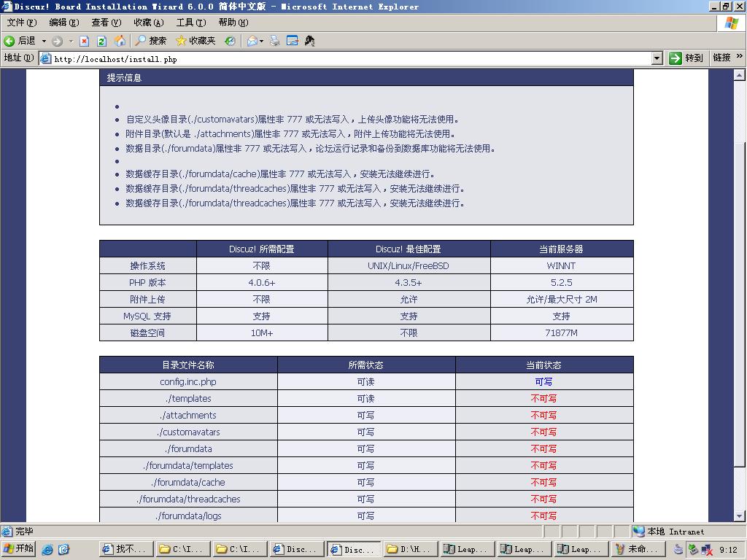Click the 71877M disk space cell
The image size is (747, 560).
562,332
